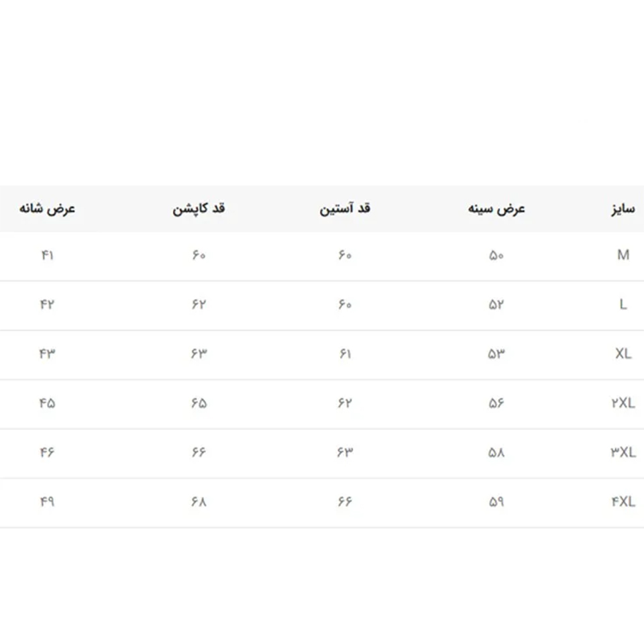This screenshot has height=644, width=644.
Task: Click the XL size row label
Action: click(x=623, y=354)
